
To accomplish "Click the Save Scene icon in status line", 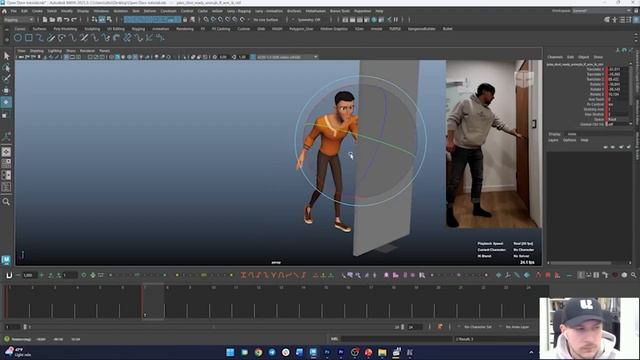I will (60, 20).
